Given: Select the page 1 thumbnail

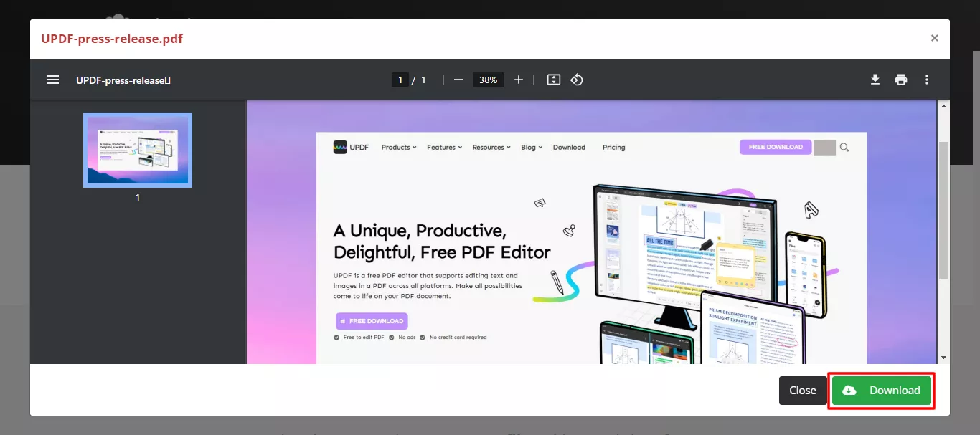Looking at the screenshot, I should coord(138,149).
